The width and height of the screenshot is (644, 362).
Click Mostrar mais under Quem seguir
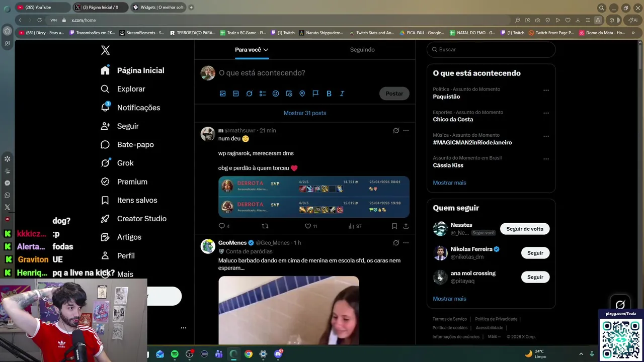[449, 299]
